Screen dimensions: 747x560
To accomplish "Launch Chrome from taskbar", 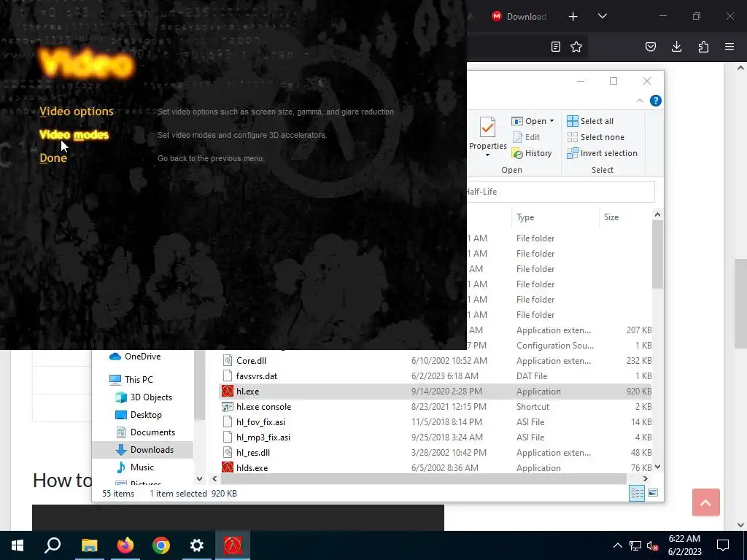I will [x=161, y=545].
